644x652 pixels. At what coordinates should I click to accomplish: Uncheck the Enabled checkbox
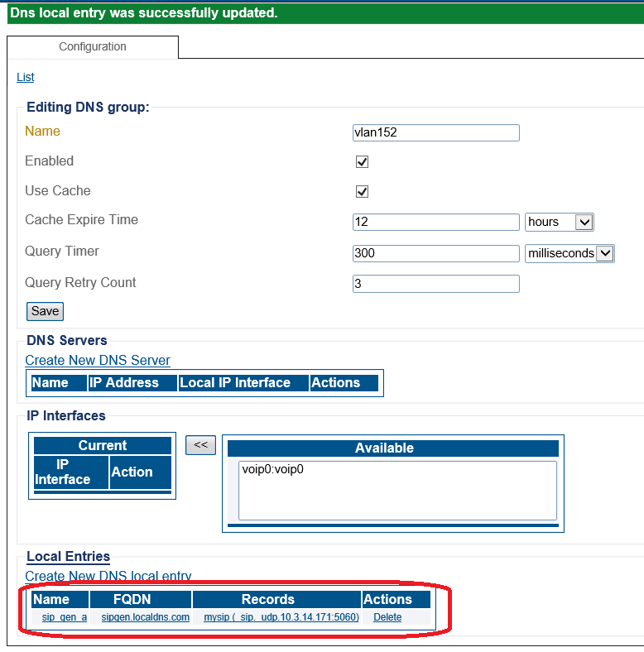[362, 161]
